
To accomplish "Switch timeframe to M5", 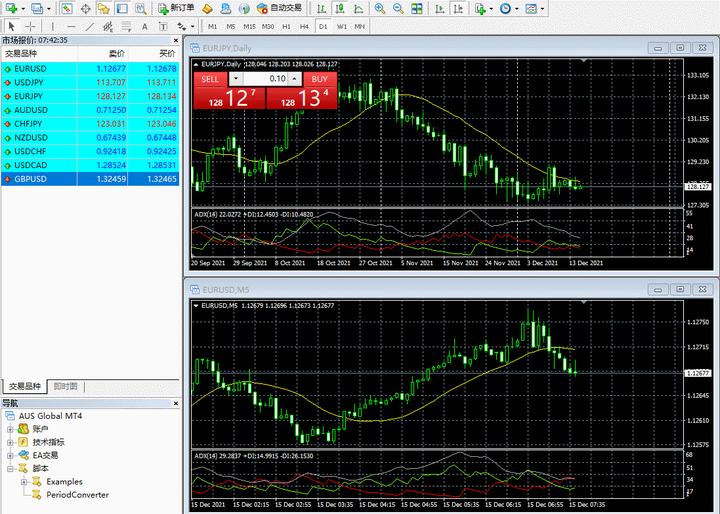I will click(x=231, y=27).
